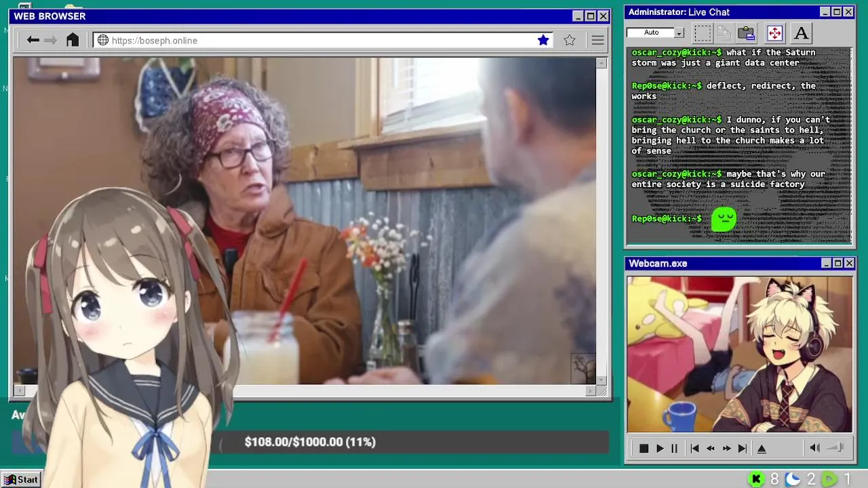The height and width of the screenshot is (488, 868).
Task: Mute the Webcam.exe speaker icon
Action: (814, 447)
